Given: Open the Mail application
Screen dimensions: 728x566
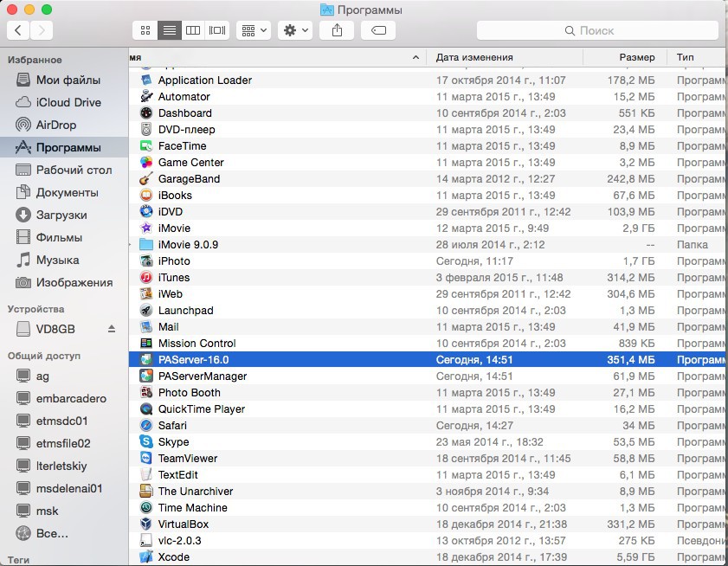Looking at the screenshot, I should coord(167,326).
